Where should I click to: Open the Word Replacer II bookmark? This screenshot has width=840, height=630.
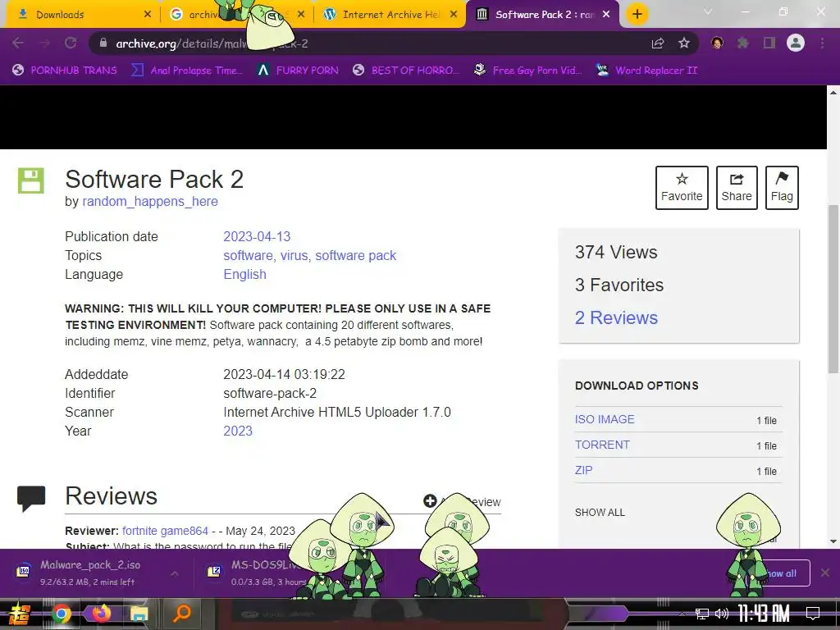tap(647, 71)
